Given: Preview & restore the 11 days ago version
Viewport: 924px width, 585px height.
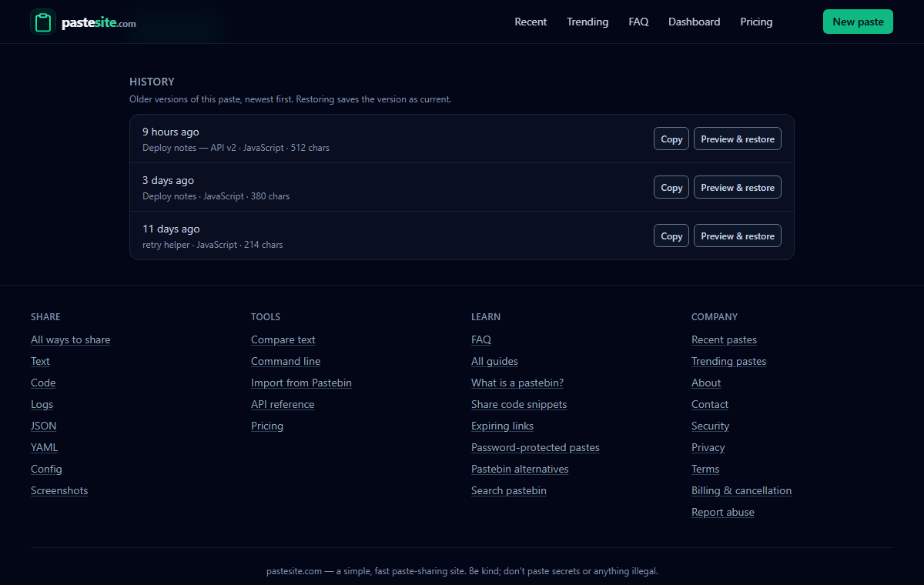Looking at the screenshot, I should [x=738, y=236].
